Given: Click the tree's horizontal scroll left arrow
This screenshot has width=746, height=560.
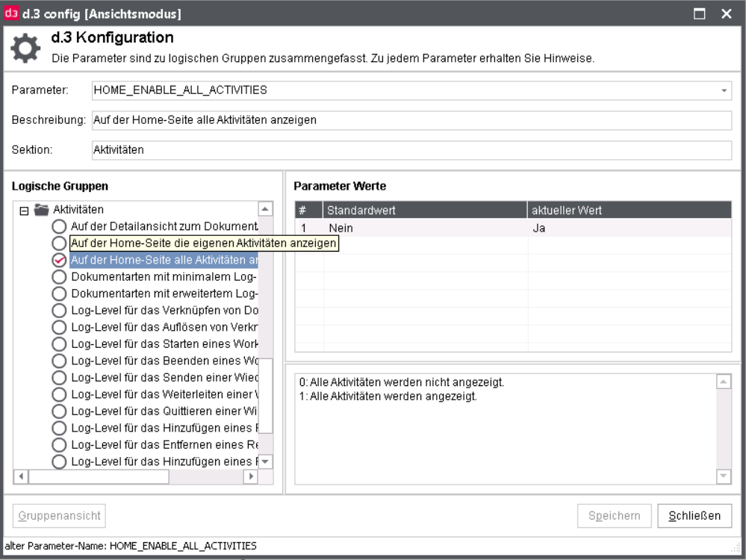Looking at the screenshot, I should point(21,476).
